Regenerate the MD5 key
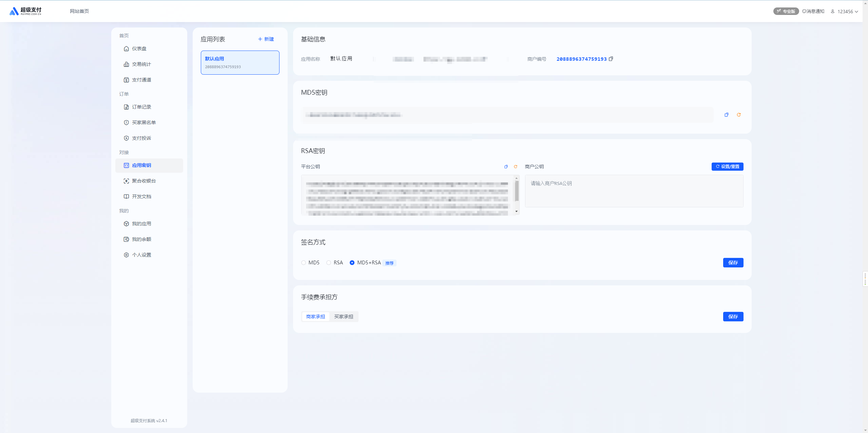Viewport: 868px width, 433px height. pos(738,115)
